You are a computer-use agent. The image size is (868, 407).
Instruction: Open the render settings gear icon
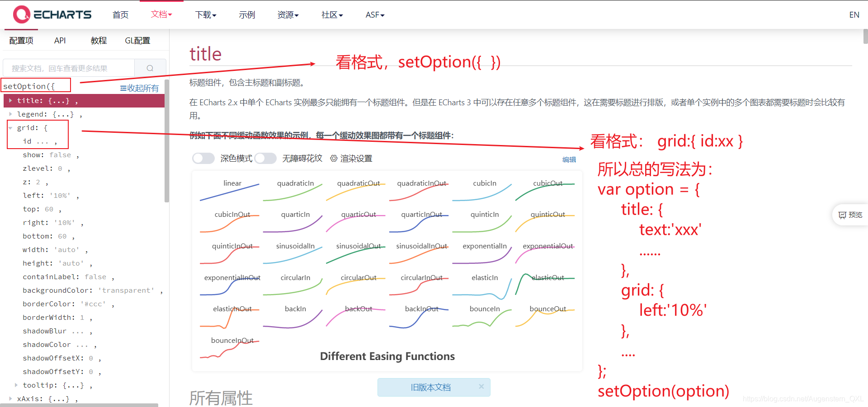click(x=334, y=159)
